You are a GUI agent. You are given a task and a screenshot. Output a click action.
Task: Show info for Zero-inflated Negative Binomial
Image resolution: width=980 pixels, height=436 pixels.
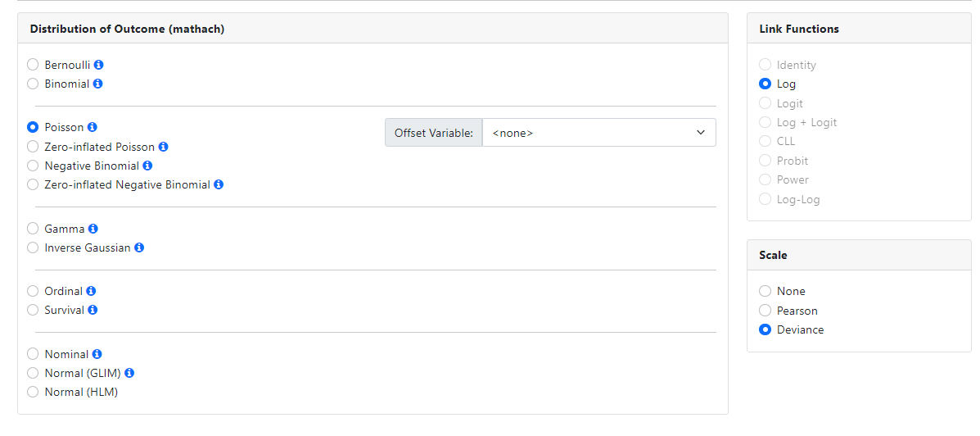coord(219,184)
